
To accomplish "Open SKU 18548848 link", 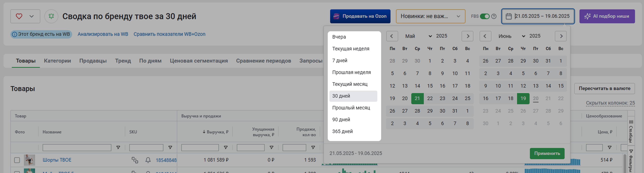I will point(166,160).
